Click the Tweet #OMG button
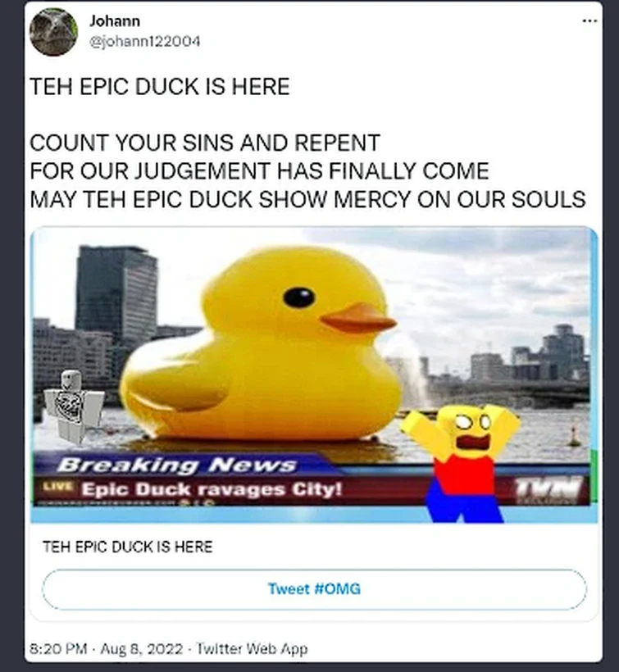The height and width of the screenshot is (672, 619). (314, 589)
